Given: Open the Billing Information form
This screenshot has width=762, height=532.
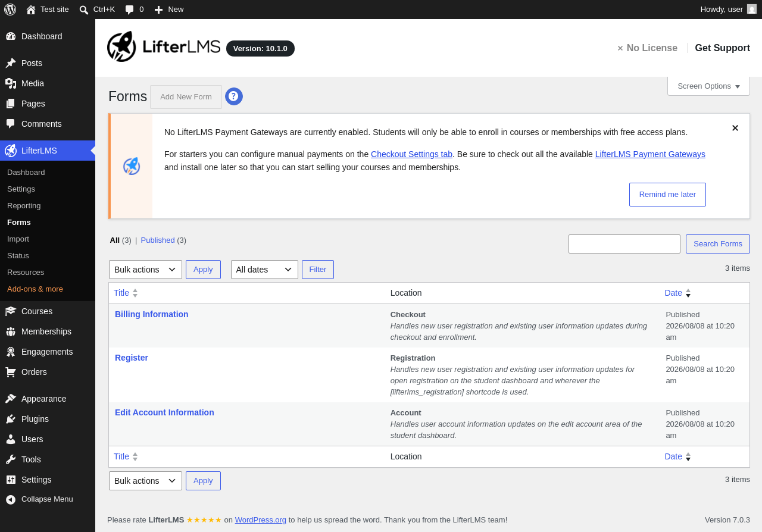Looking at the screenshot, I should click(x=152, y=314).
